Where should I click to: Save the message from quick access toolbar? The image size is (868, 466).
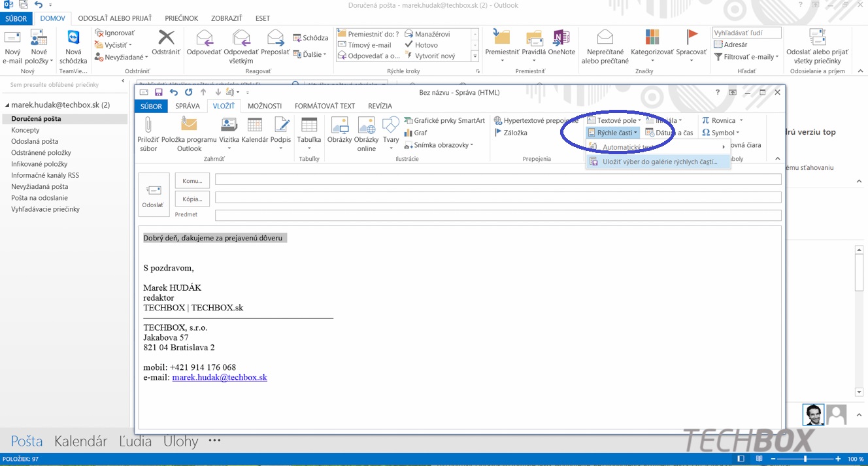pos(159,93)
